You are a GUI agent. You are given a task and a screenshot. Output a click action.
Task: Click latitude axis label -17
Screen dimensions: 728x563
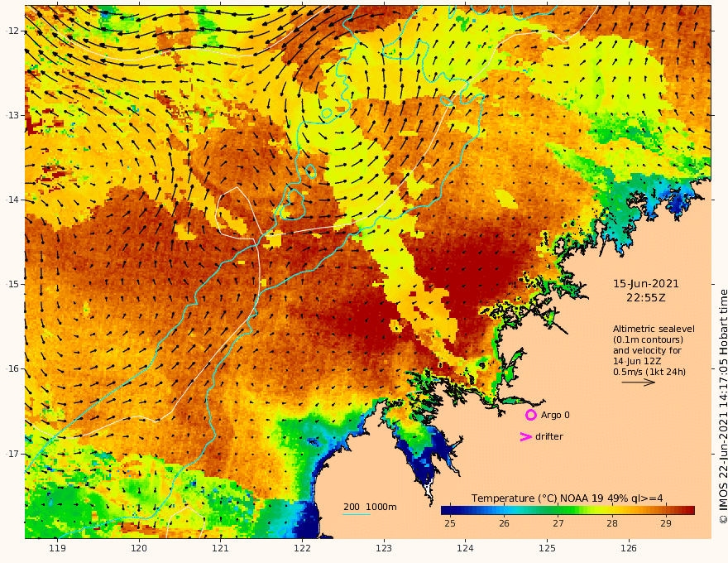click(13, 454)
